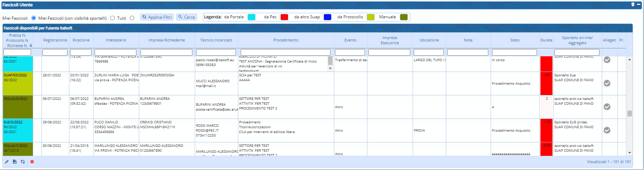Select the Miei Fascicoli radio button
The height and width of the screenshot is (170, 644).
[x=33, y=18]
